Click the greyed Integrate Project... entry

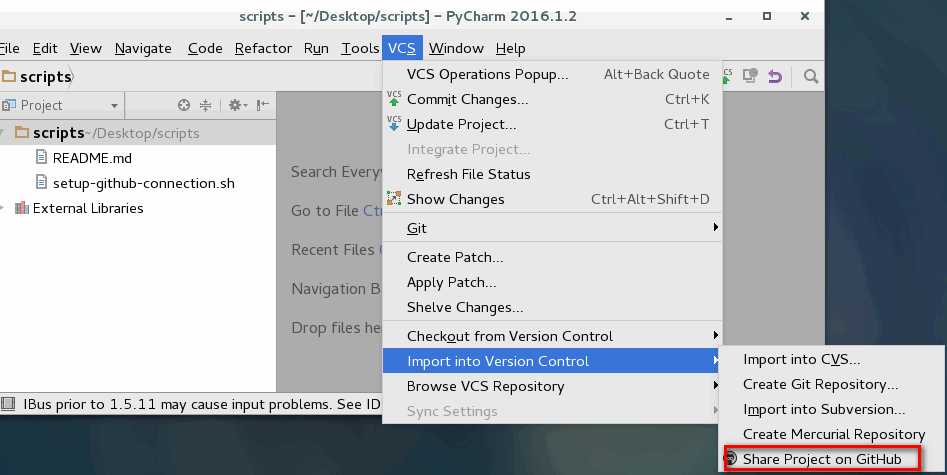(x=553, y=149)
